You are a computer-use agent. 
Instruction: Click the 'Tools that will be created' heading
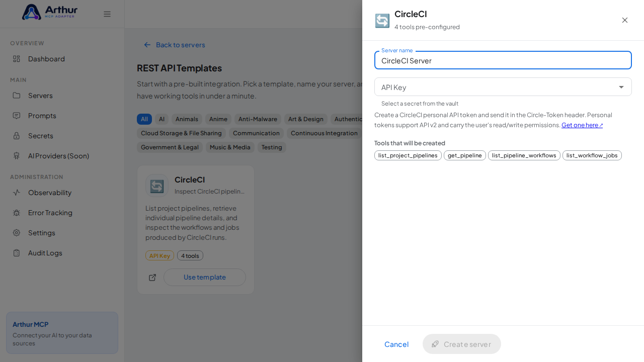[410, 143]
